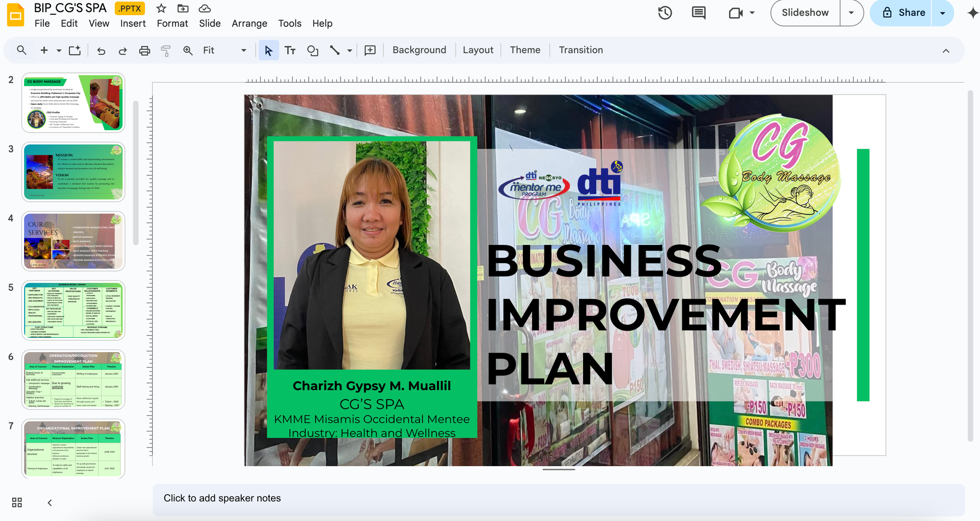The height and width of the screenshot is (521, 980).
Task: Open the Google Slides home icon
Action: (16, 15)
